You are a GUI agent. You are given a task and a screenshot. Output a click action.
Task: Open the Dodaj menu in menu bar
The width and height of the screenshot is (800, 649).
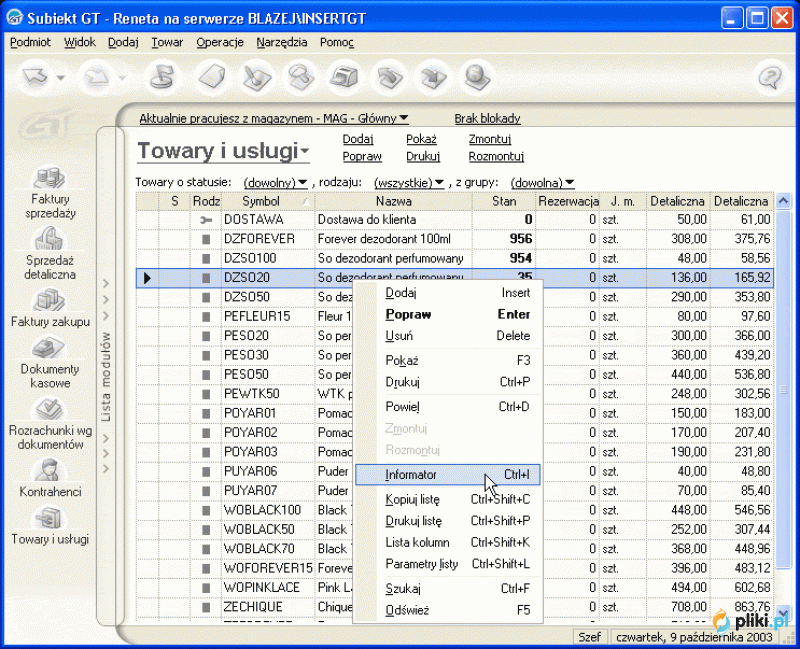[x=123, y=42]
